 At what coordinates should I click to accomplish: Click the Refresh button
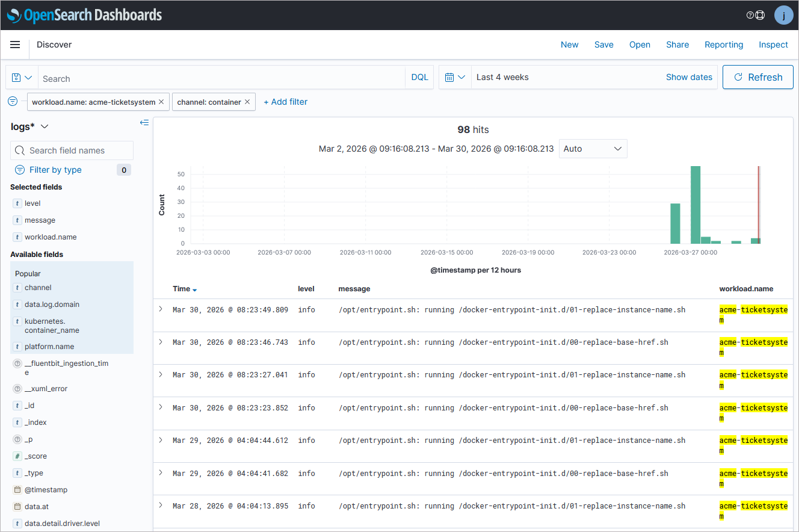[x=757, y=77]
